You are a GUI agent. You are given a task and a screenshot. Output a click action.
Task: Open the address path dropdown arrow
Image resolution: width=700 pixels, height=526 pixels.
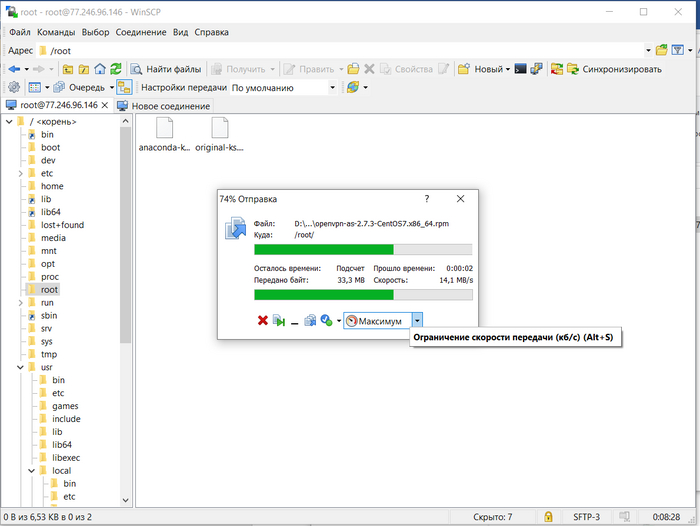coord(648,50)
